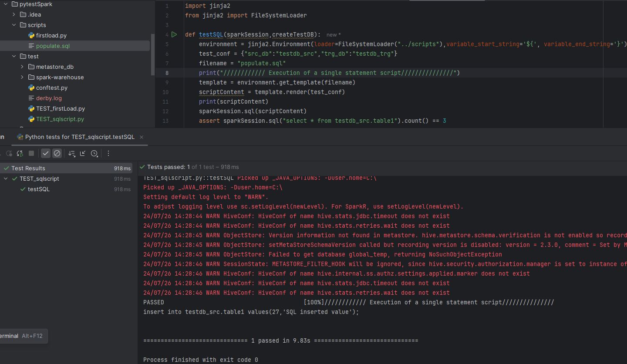Open firstload.py in the project tree
This screenshot has width=627, height=364.
coord(51,35)
